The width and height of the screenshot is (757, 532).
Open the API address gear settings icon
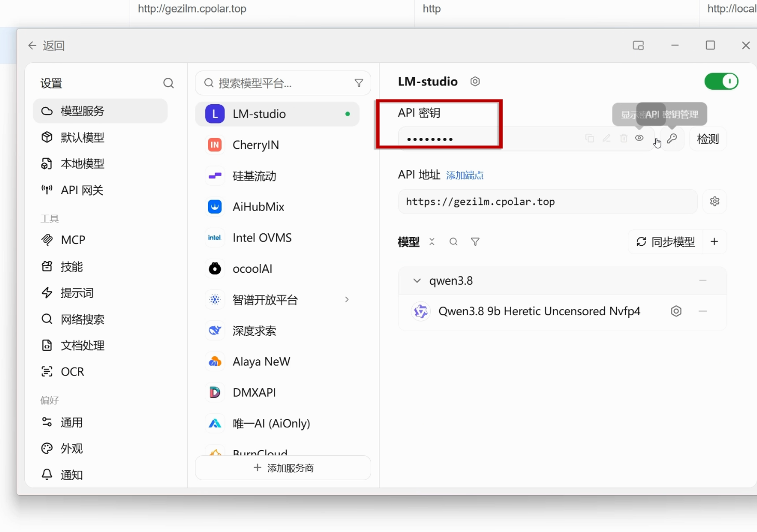coord(715,201)
